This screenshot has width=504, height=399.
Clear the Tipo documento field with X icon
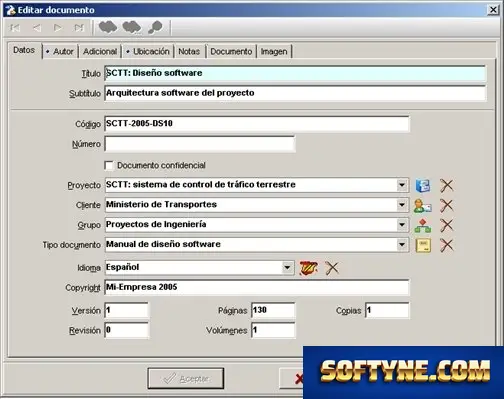click(447, 245)
